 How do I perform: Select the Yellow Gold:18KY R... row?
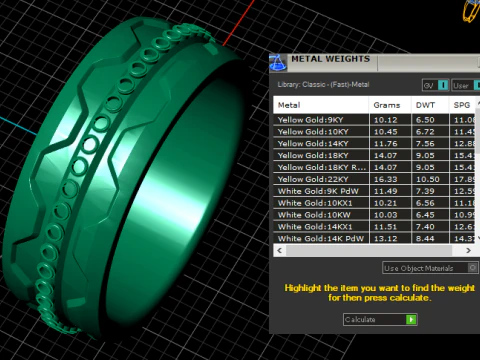click(x=375, y=167)
